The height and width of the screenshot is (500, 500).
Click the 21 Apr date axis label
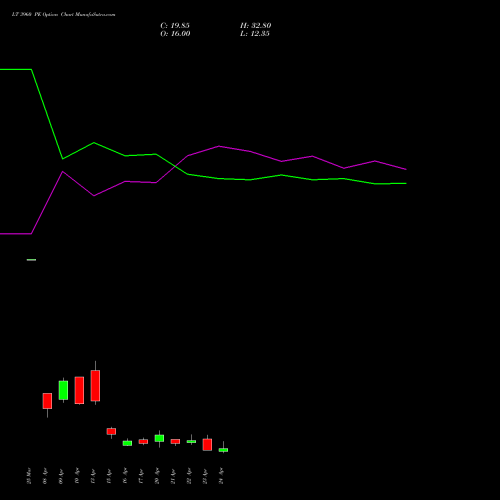pos(173,476)
